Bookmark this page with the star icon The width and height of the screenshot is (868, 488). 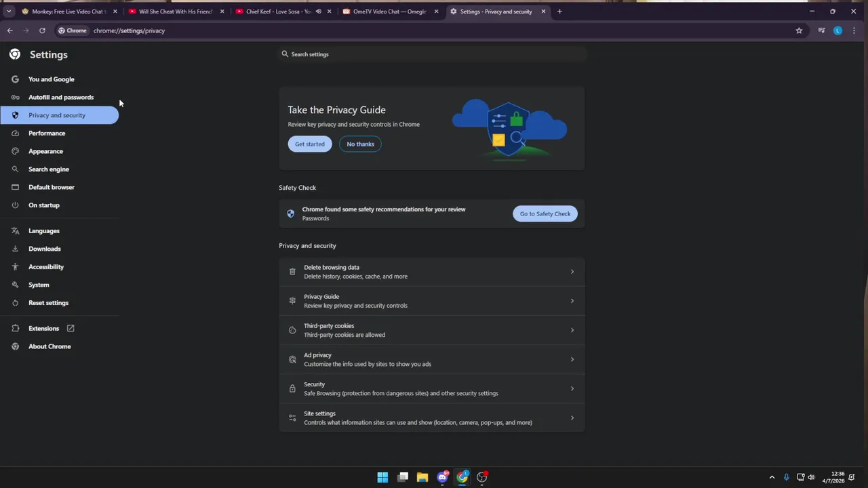[x=799, y=30]
